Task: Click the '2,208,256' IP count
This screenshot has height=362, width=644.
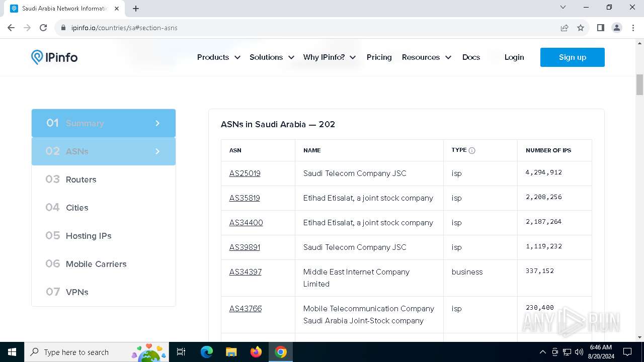Action: click(544, 197)
